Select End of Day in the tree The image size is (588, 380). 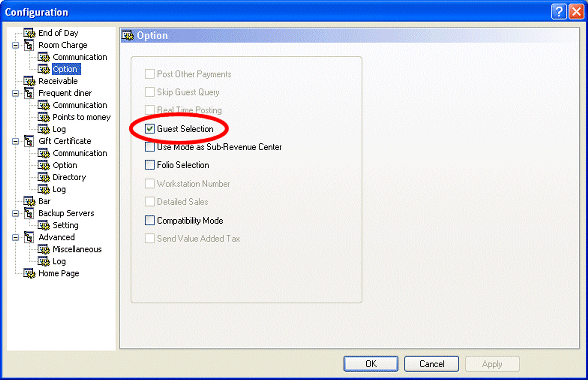pos(58,33)
